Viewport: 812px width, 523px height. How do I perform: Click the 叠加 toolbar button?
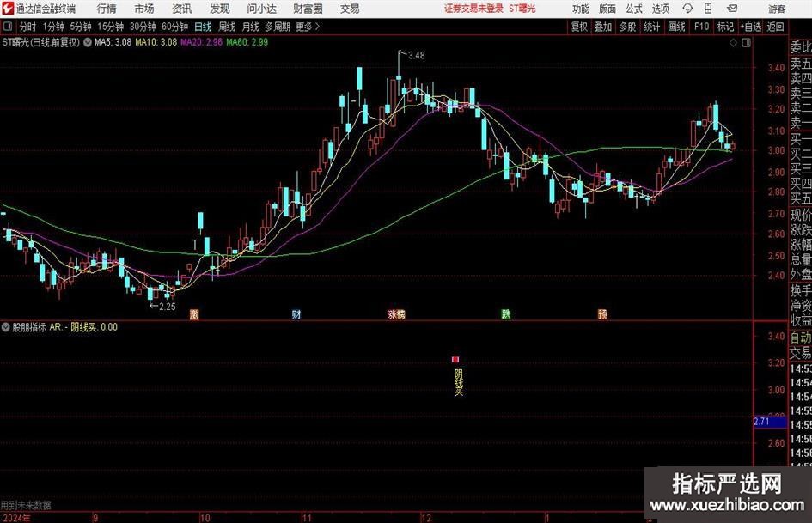point(603,27)
